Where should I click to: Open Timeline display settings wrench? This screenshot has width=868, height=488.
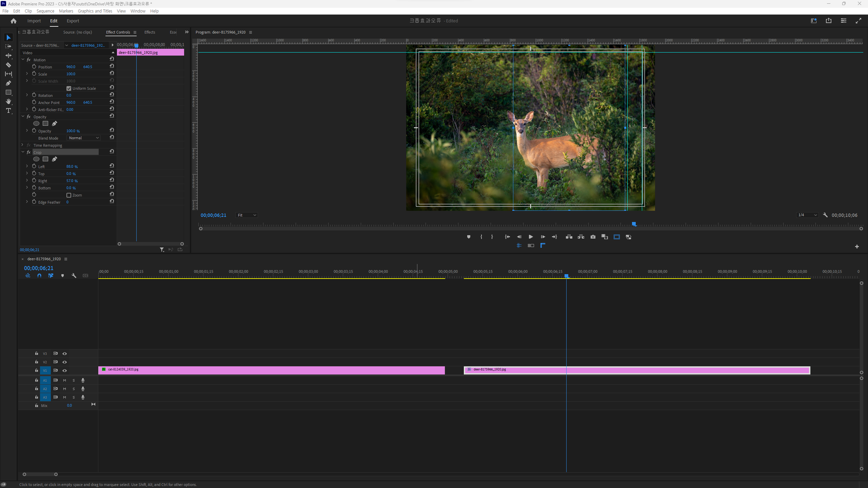coord(74,276)
